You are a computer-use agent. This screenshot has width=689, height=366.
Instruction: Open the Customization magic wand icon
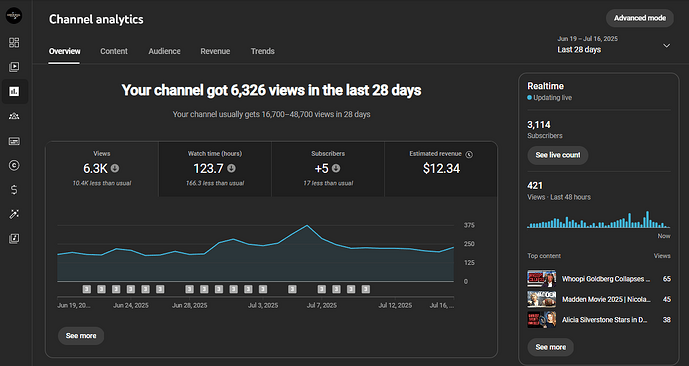tap(14, 214)
